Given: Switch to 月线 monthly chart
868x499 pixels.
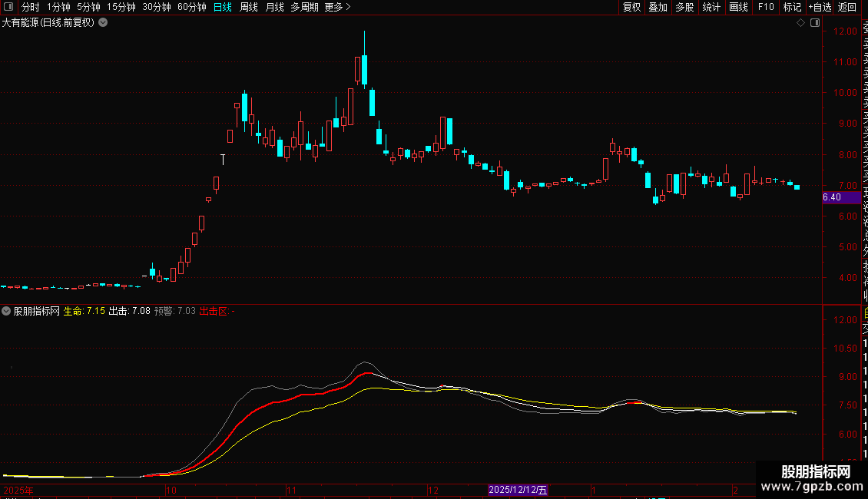Looking at the screenshot, I should 274,7.
